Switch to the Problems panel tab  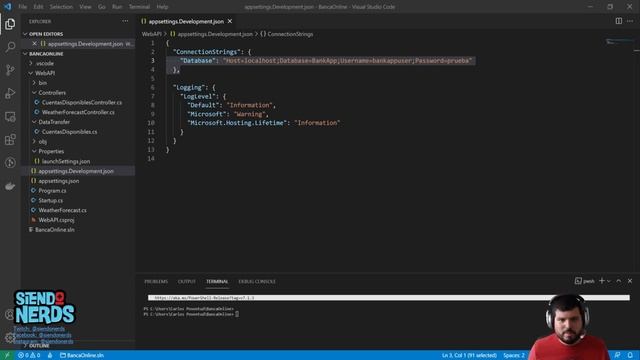click(156, 282)
